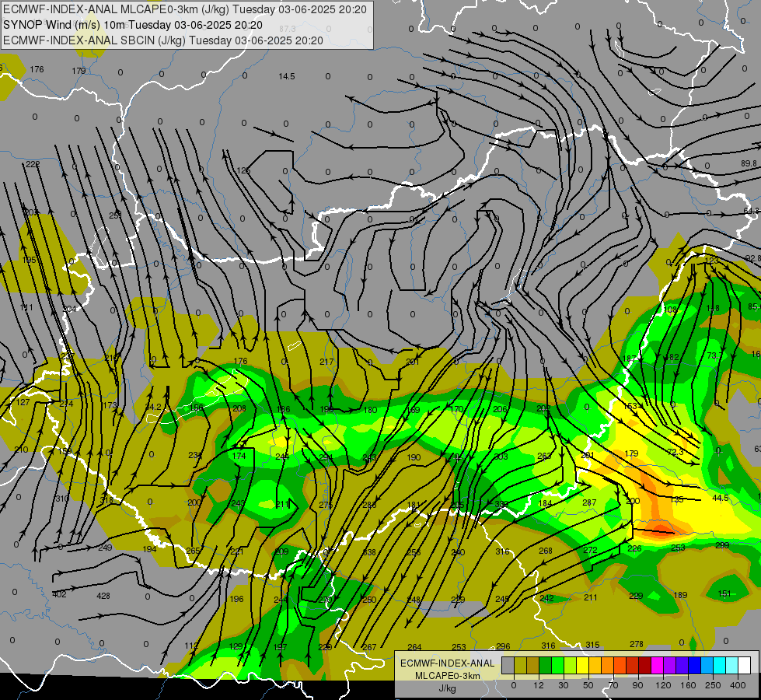761x700 pixels.
Task: Click the ECMWF-INDEX-ANAL SBCIN title line
Action: pyautogui.click(x=163, y=40)
